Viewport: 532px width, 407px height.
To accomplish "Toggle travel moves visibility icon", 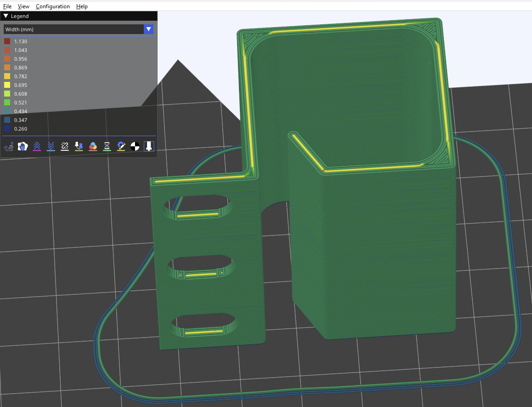I will coord(9,146).
